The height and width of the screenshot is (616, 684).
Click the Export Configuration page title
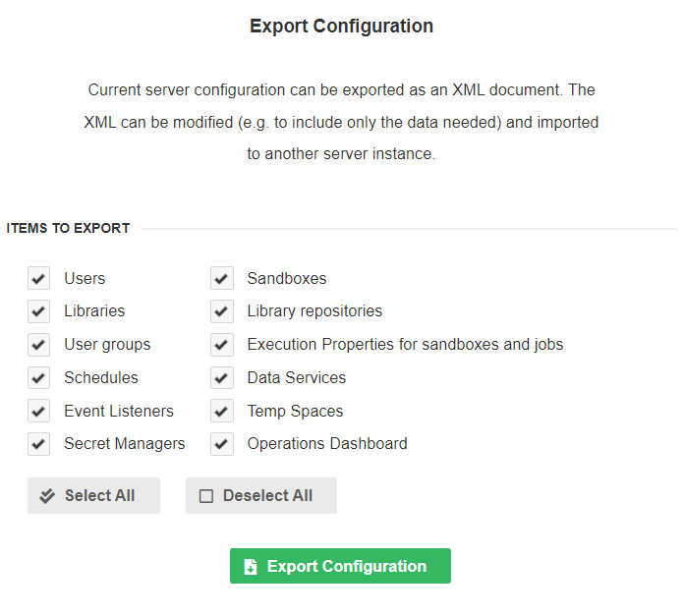click(x=342, y=27)
